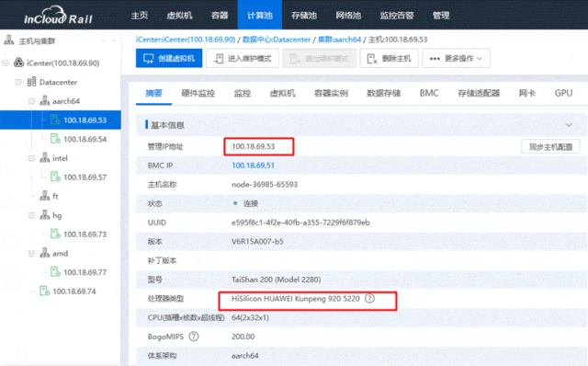This screenshot has height=366, width=588.
Task: Switch to the 硬件监控 tab
Action: point(198,93)
